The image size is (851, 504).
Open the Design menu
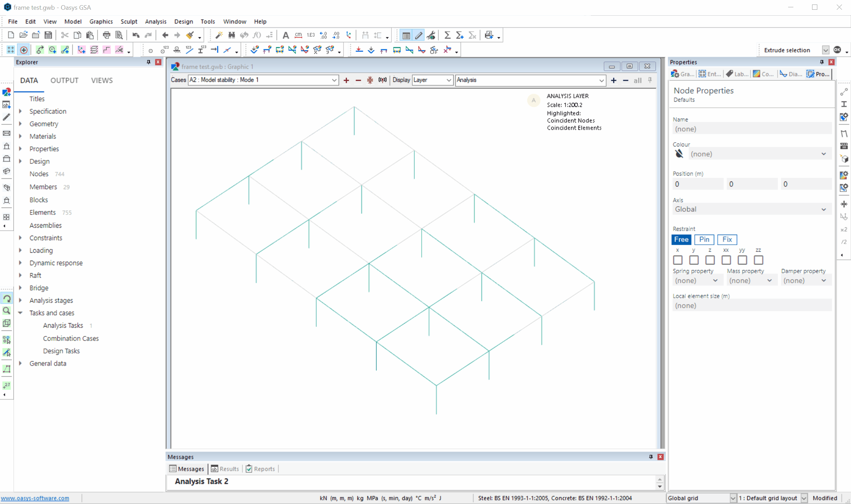click(x=182, y=21)
